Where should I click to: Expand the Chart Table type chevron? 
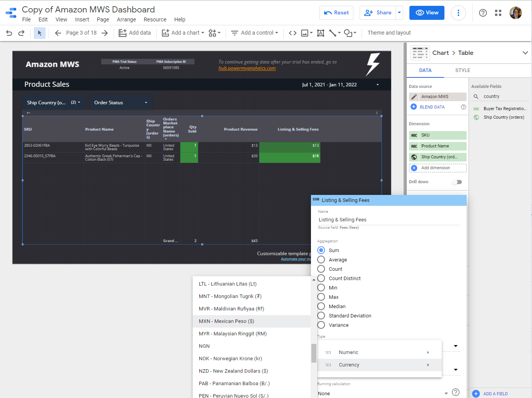click(x=525, y=53)
